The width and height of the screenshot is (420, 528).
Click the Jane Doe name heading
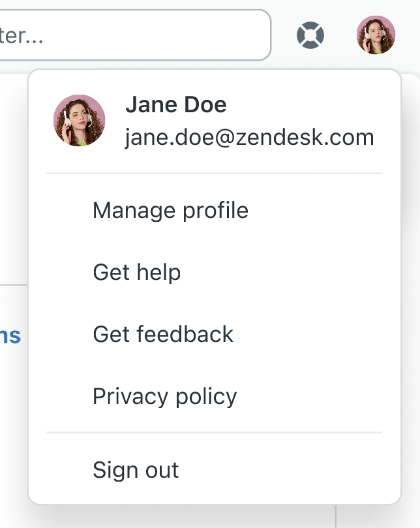click(x=176, y=104)
